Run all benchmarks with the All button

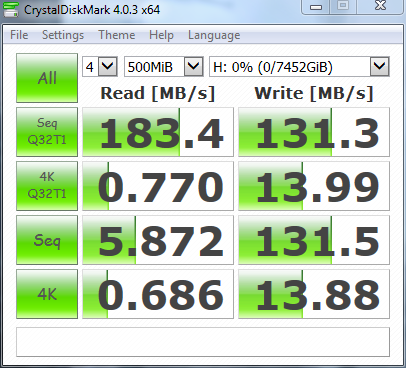coord(47,78)
